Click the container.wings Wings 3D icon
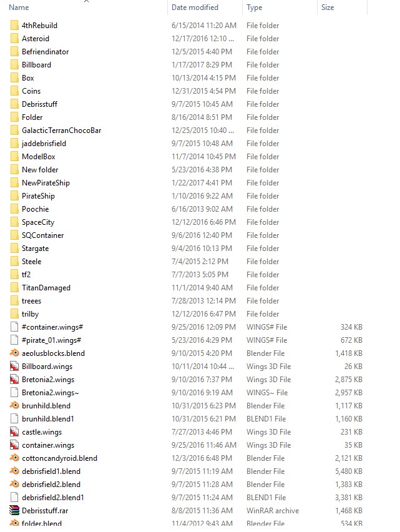The width and height of the screenshot is (400, 532). tap(14, 445)
